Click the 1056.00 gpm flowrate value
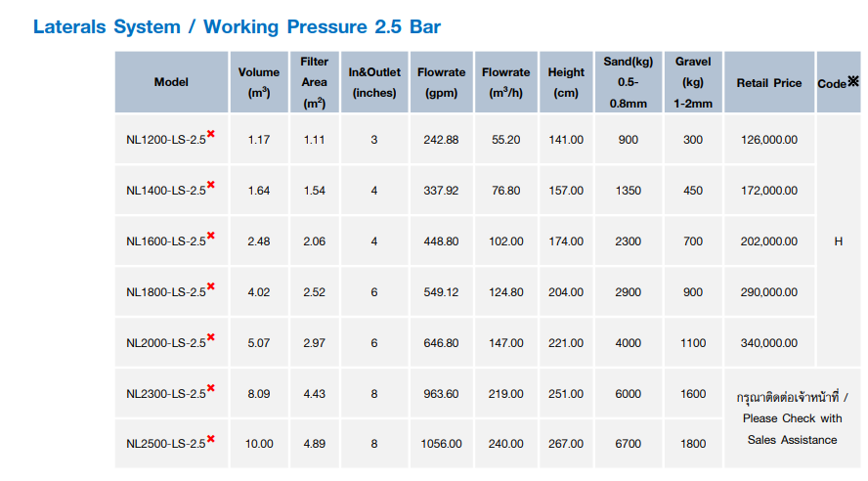 (441, 444)
